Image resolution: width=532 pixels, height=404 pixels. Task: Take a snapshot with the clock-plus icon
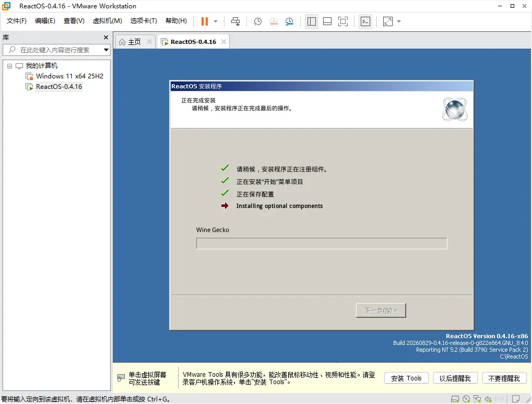257,21
